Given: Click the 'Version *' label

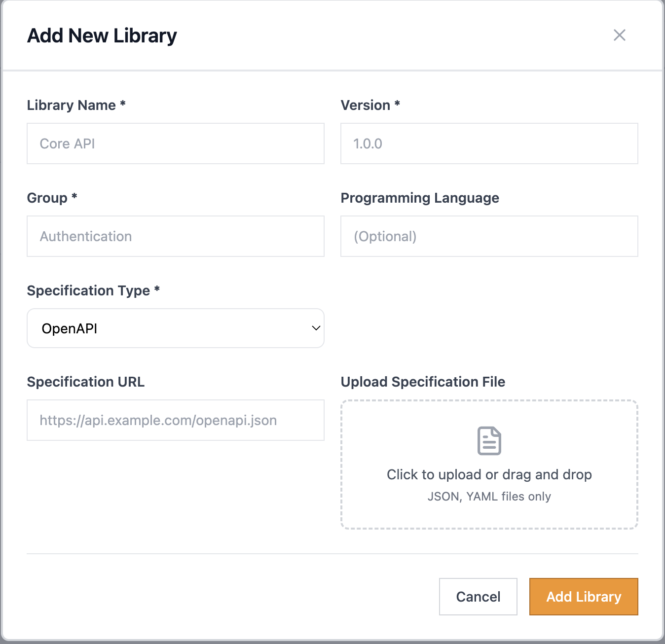Looking at the screenshot, I should click(370, 105).
